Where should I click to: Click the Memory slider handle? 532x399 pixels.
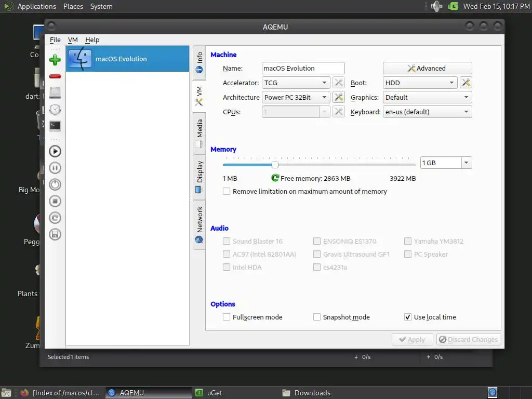click(x=275, y=165)
